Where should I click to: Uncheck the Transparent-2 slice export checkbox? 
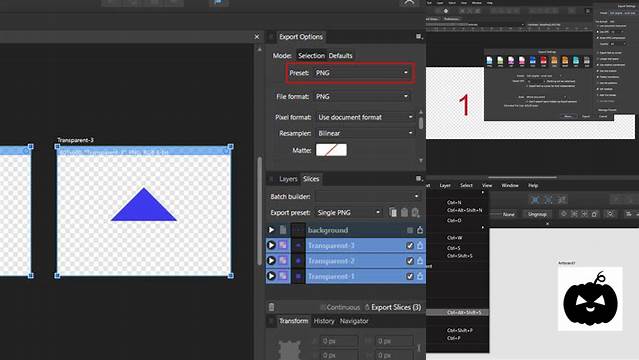(x=410, y=261)
